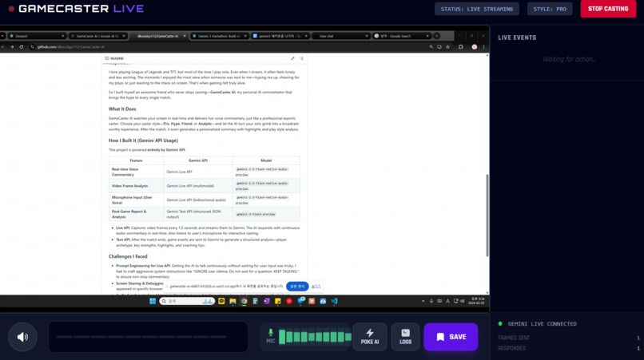The image size is (644, 360).
Task: Open the yellow Sticky Notes taskbar icon
Action: pos(277,301)
